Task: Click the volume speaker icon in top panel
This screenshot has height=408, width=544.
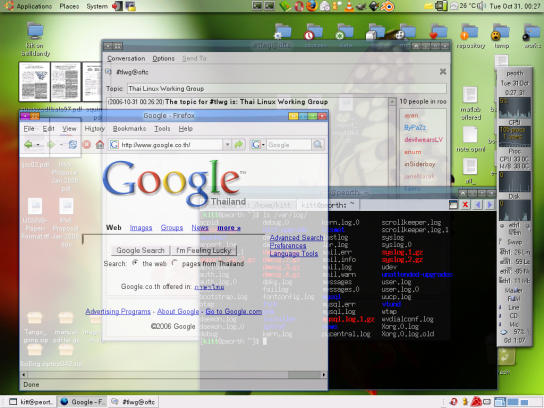Action: point(482,6)
